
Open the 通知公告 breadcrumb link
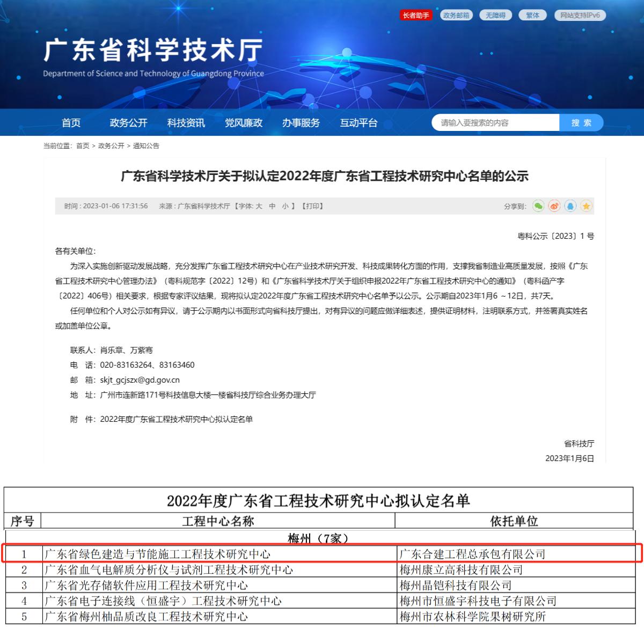coord(146,145)
